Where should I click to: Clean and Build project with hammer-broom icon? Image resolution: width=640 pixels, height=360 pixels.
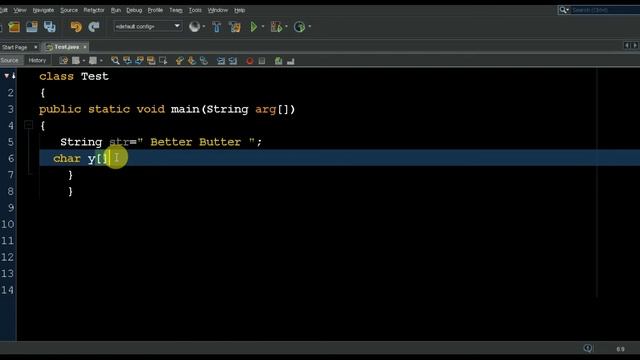(x=235, y=27)
